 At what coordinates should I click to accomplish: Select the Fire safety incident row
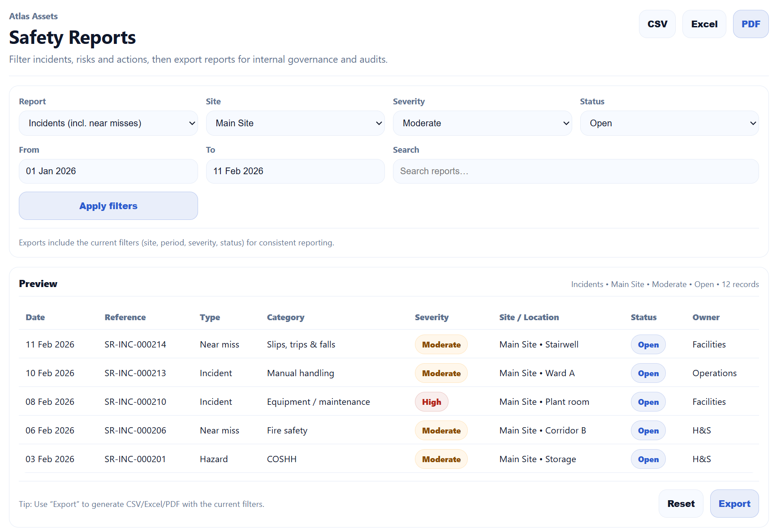287,430
